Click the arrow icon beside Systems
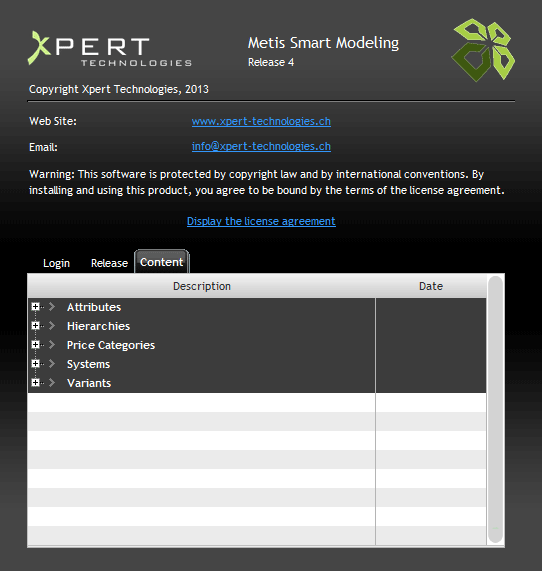 pyautogui.click(x=52, y=363)
